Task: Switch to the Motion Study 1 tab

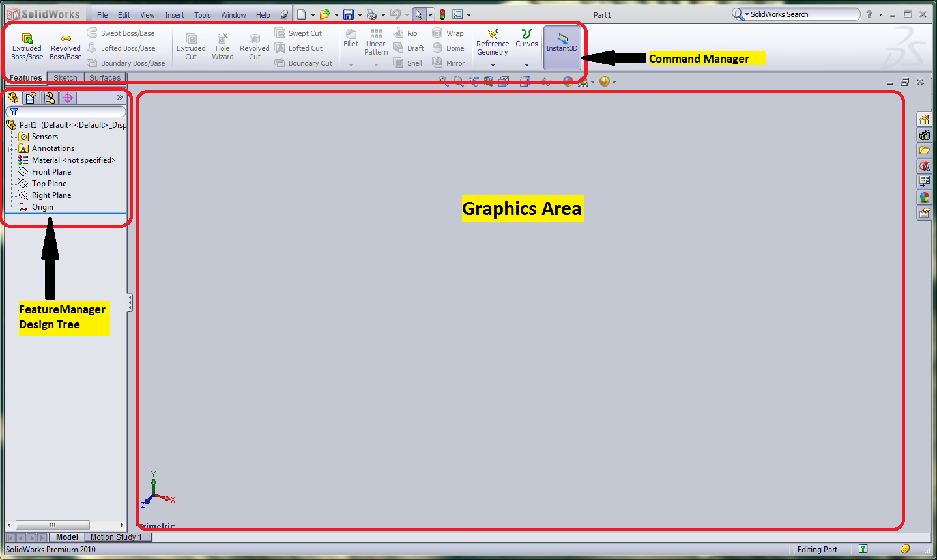Action: coord(118,537)
